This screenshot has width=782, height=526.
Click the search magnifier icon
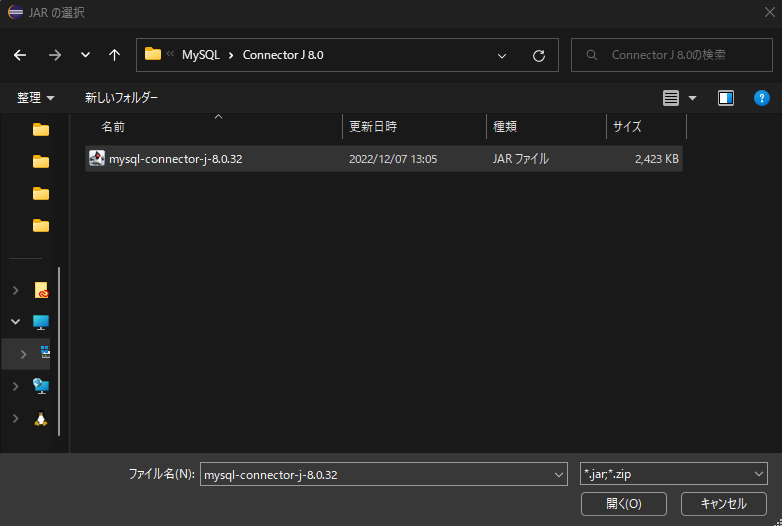(591, 55)
